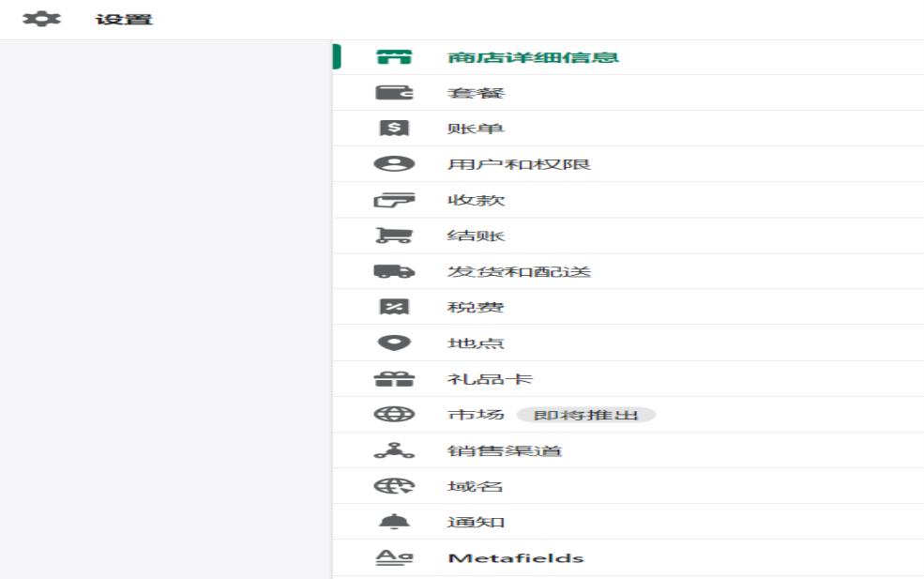Open 商店详细信息 settings page

534,57
